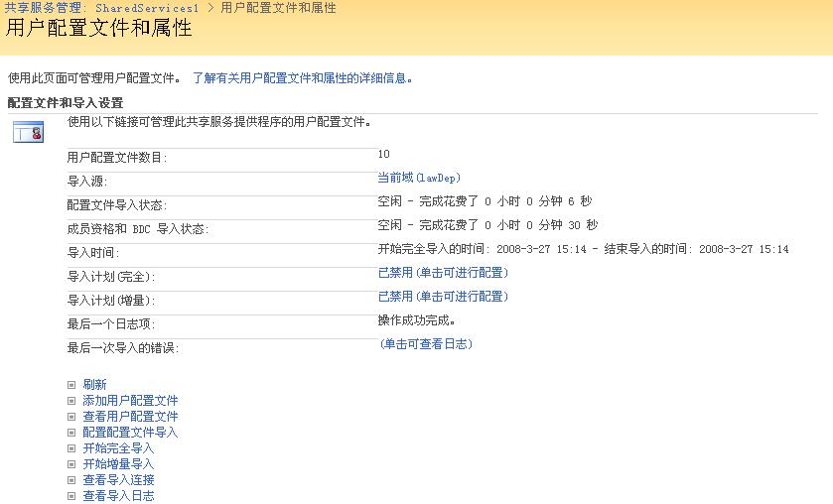This screenshot has height=504, width=833.
Task: Click the 成员资格和 BDC 导入状态: label
Action: pos(138,229)
